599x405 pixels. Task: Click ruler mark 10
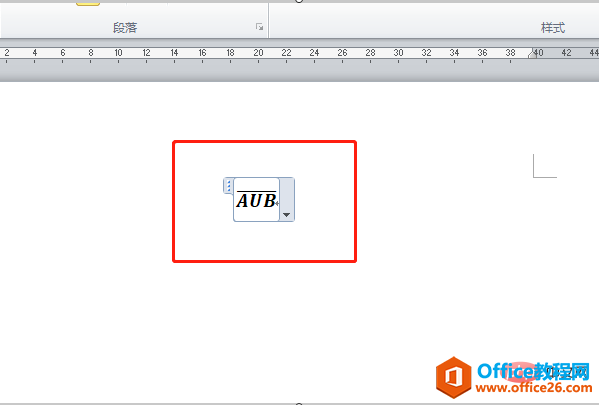[x=118, y=53]
